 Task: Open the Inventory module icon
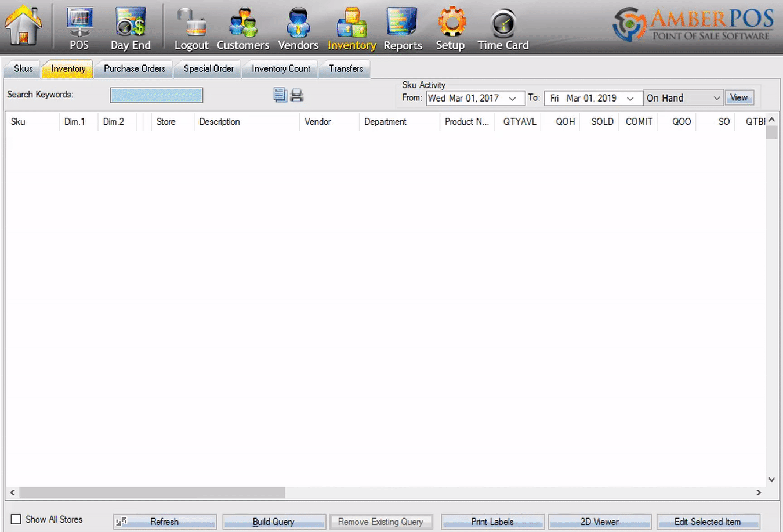pos(351,28)
